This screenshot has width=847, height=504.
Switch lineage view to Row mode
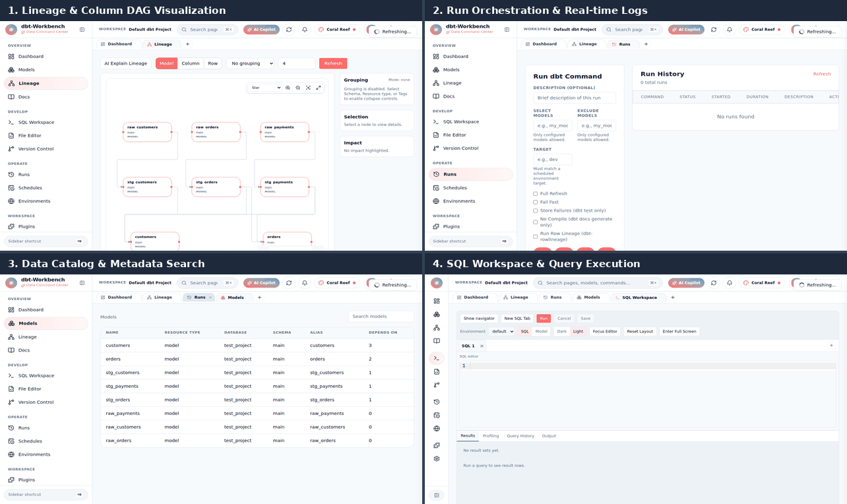pos(213,63)
